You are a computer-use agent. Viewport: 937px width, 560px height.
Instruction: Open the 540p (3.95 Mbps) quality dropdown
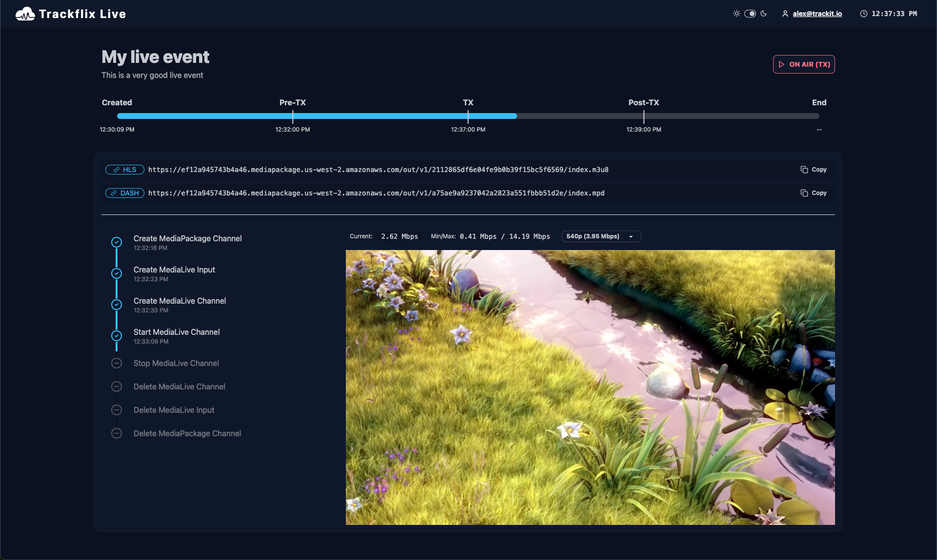click(x=601, y=236)
